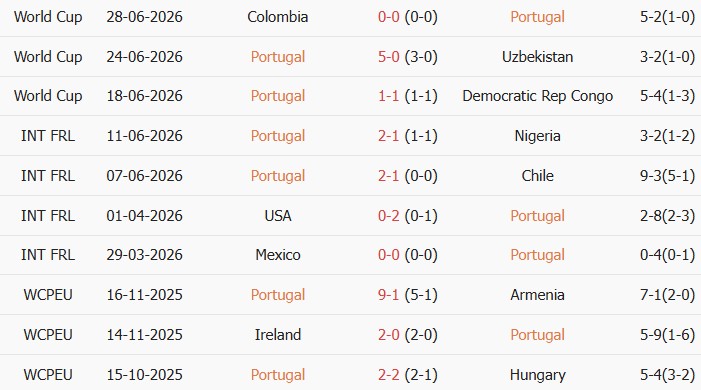Select the 1-1 score against Congo
Image resolution: width=701 pixels, height=390 pixels.
pos(389,96)
